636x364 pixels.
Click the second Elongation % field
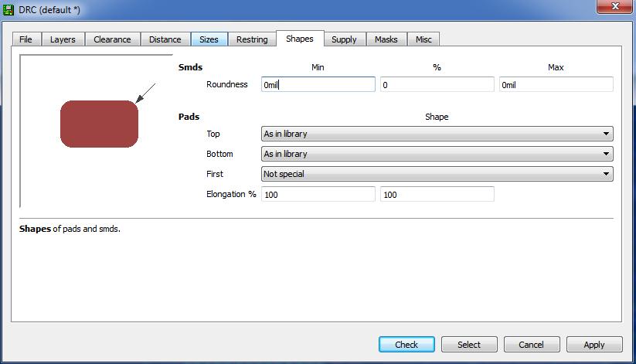point(437,194)
